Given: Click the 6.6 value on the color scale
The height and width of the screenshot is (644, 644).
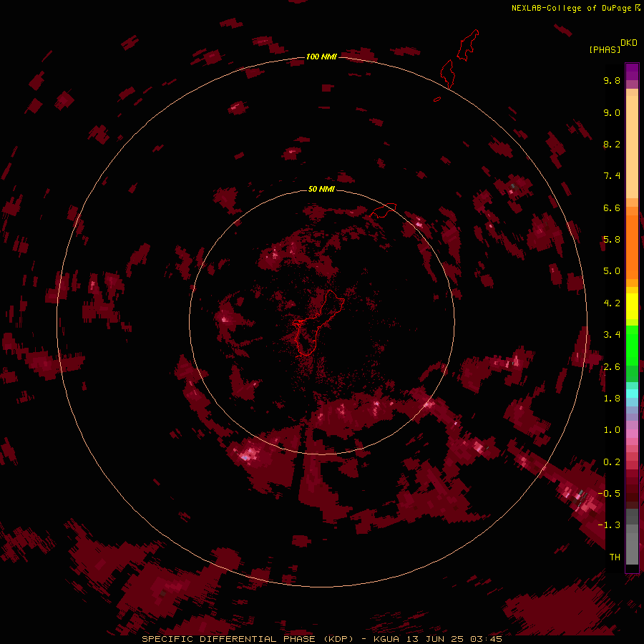Looking at the screenshot, I should [x=612, y=208].
